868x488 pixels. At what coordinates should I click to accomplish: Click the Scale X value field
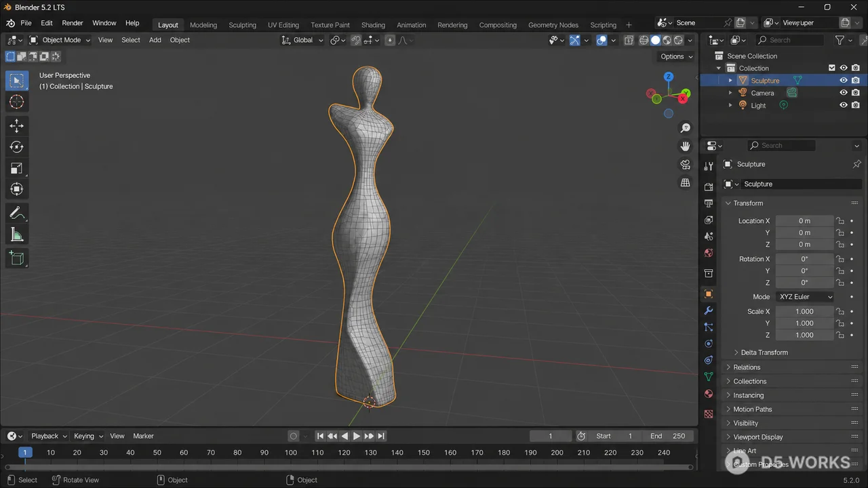pyautogui.click(x=805, y=312)
